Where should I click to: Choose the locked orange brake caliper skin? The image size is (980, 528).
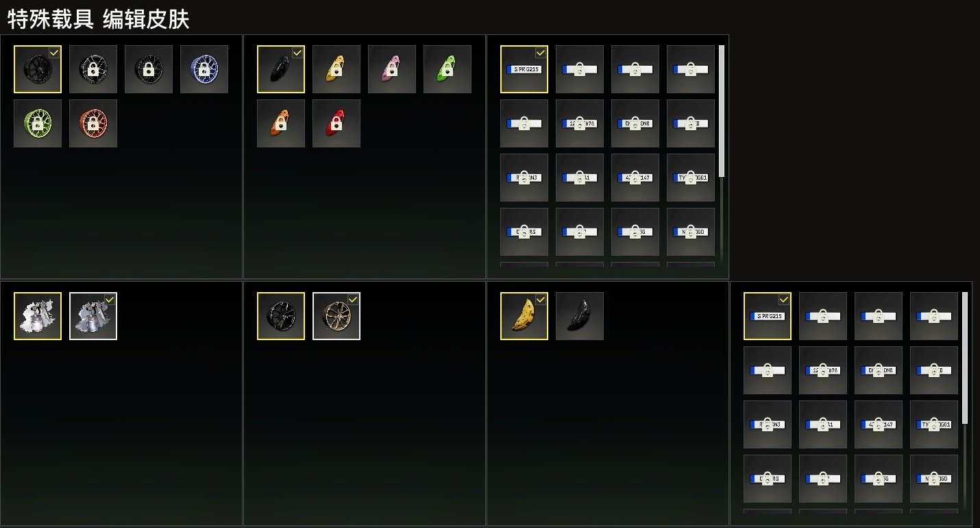tap(281, 123)
